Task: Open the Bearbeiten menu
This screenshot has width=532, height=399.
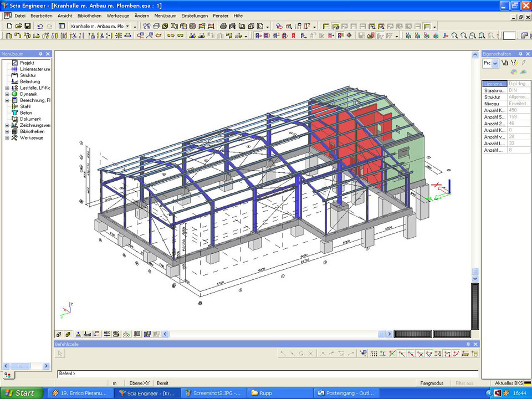Action: [41, 16]
